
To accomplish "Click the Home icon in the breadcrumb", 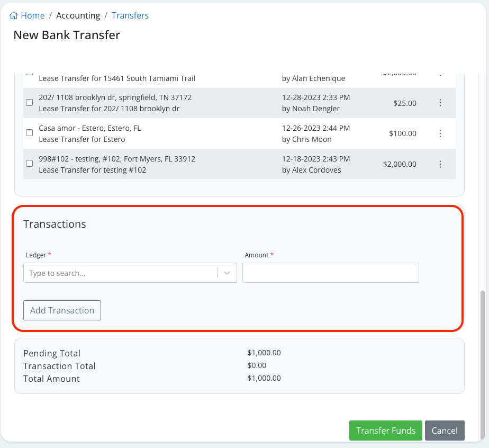I will pos(13,15).
